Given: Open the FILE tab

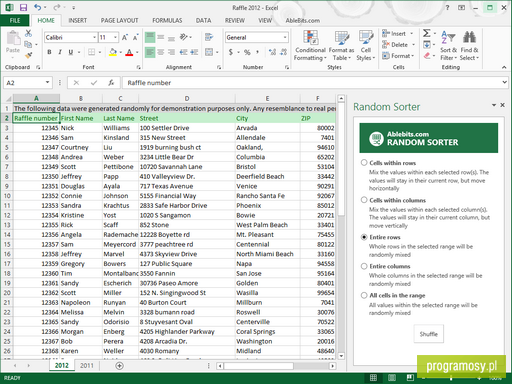Looking at the screenshot, I should [15, 20].
